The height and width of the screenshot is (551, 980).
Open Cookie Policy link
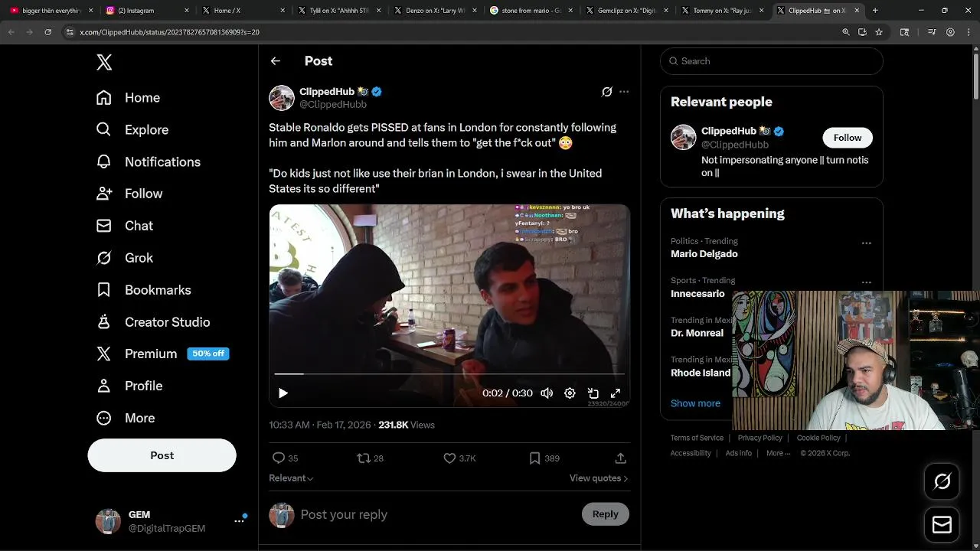point(818,438)
